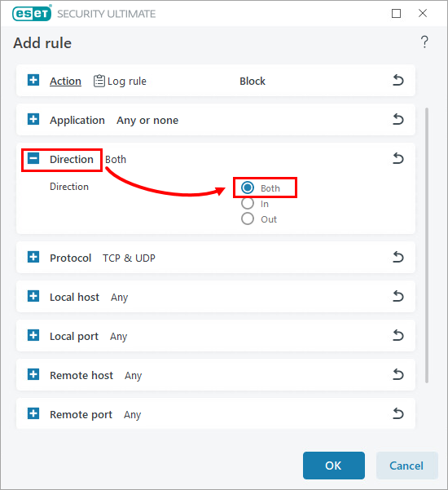Expand the Protocol section

click(33, 257)
